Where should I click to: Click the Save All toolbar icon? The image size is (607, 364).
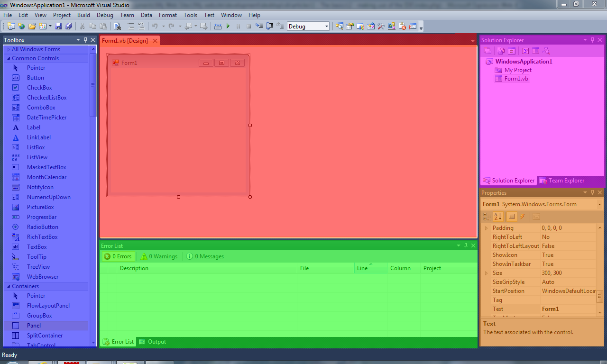69,26
